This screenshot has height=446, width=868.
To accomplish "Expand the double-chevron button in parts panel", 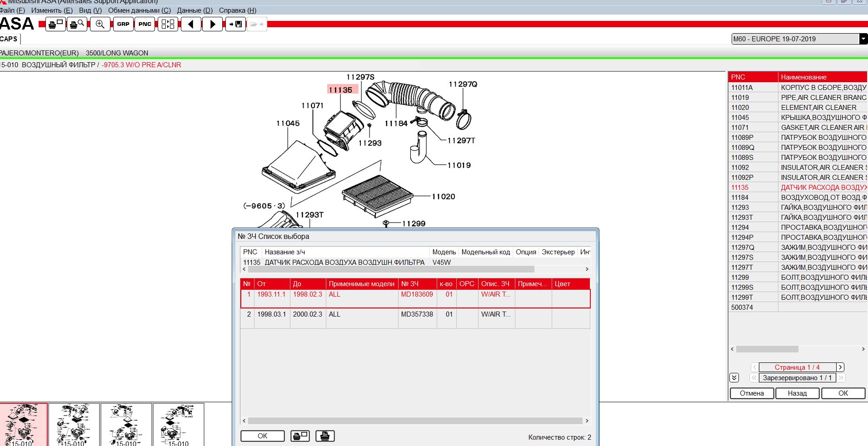I will click(x=734, y=377).
